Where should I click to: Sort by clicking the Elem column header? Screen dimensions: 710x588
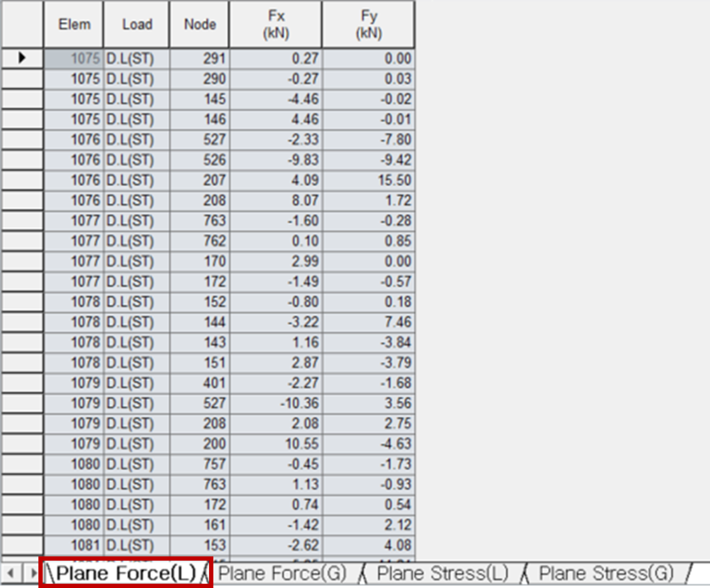click(x=73, y=24)
